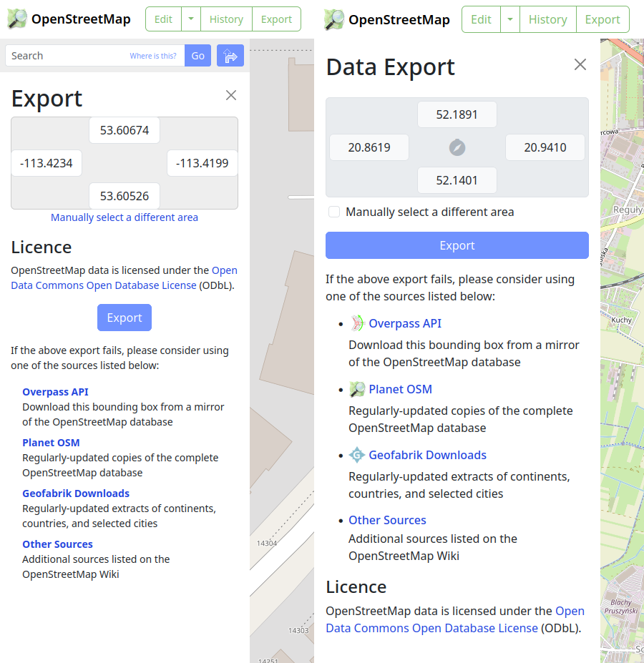Click the -113.4199 east longitude field
This screenshot has width=644, height=663.
pyautogui.click(x=203, y=163)
